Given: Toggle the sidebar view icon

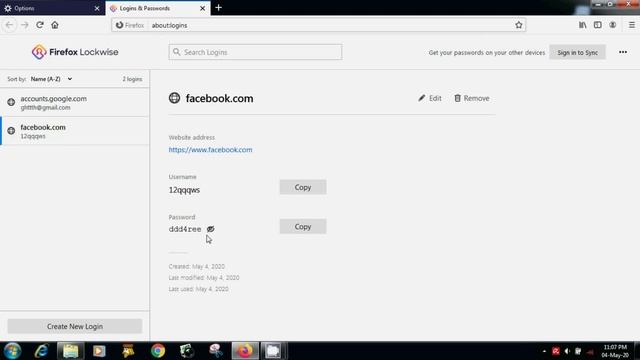Looking at the screenshot, I should [598, 25].
